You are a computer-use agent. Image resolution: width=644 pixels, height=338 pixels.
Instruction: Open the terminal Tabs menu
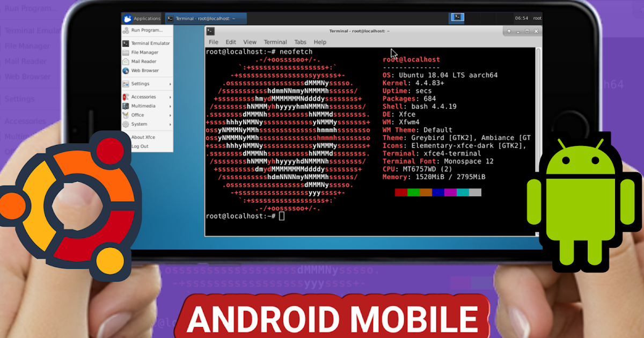coord(301,42)
